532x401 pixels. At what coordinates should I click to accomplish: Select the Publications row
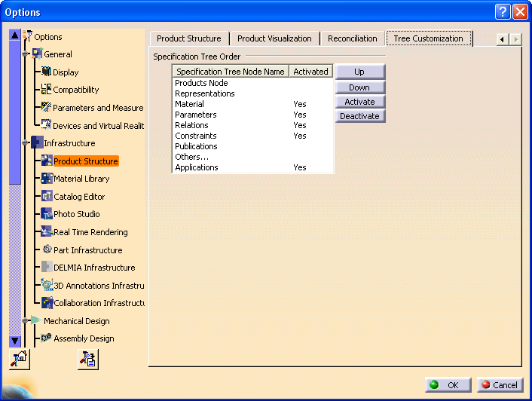pyautogui.click(x=252, y=146)
